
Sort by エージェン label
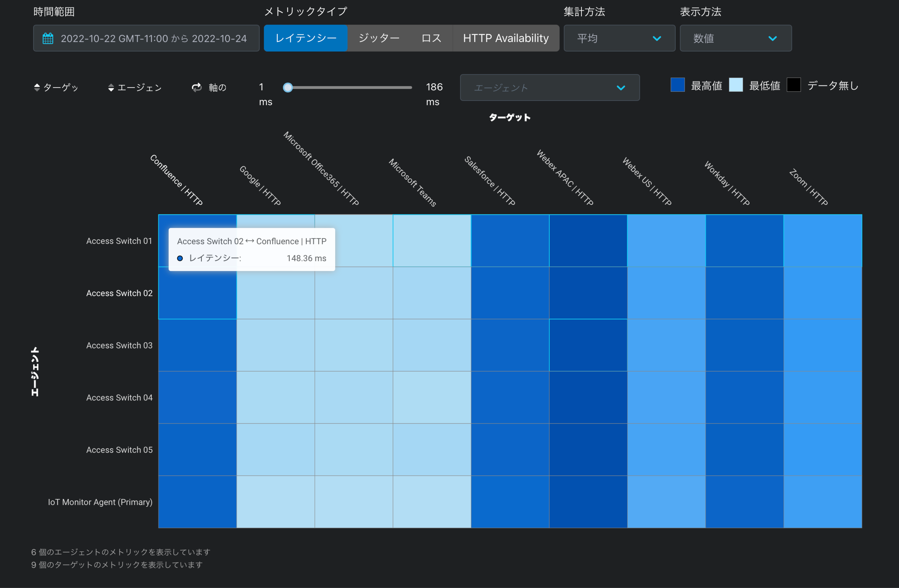point(139,88)
